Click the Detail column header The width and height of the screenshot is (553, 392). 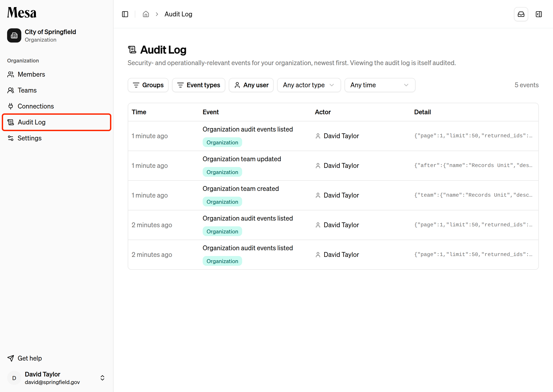coord(422,112)
